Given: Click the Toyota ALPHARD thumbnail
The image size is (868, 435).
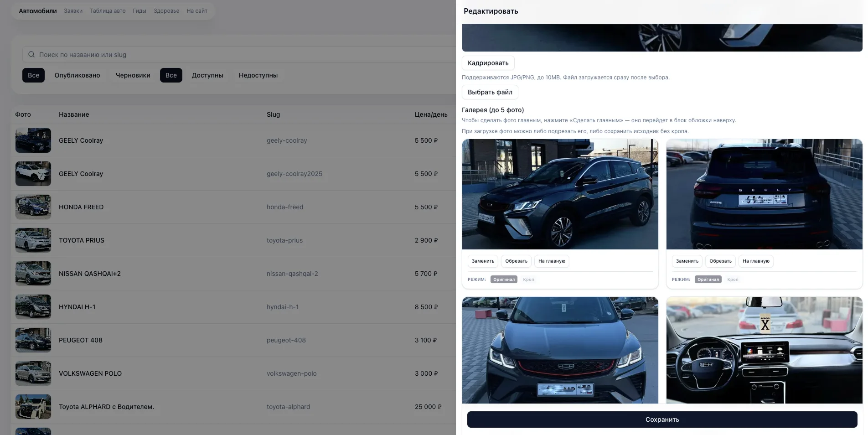Looking at the screenshot, I should click(33, 407).
